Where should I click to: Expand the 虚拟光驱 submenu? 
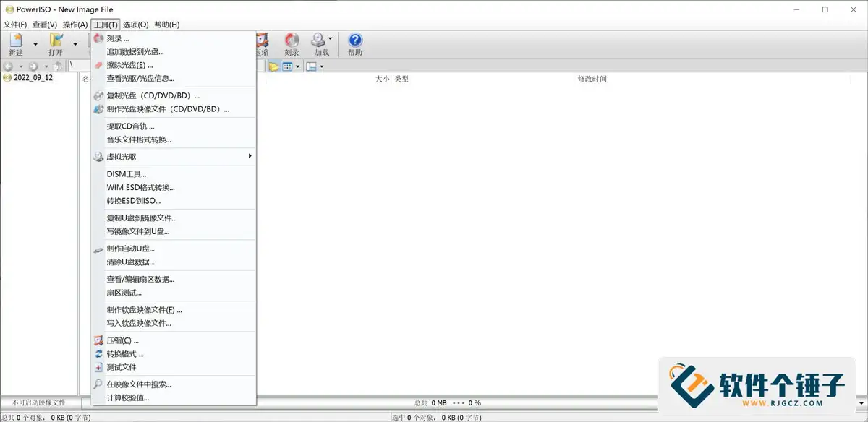click(174, 157)
